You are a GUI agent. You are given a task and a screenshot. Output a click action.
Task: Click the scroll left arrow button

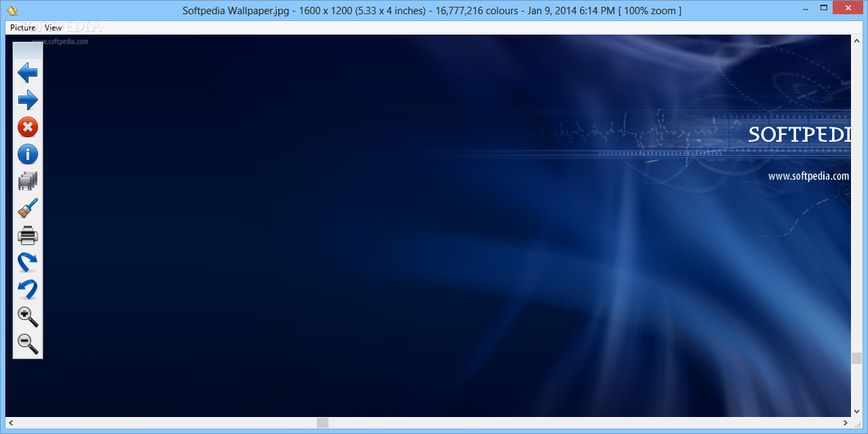[x=10, y=422]
